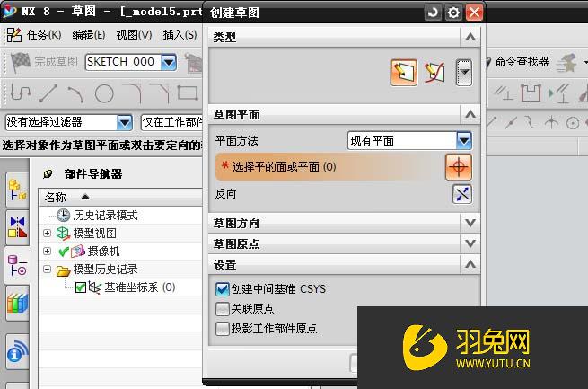Click the select planar face crosshair icon

(x=459, y=166)
